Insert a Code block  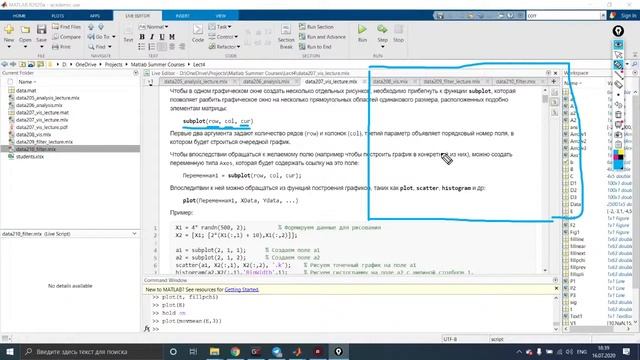(x=198, y=33)
